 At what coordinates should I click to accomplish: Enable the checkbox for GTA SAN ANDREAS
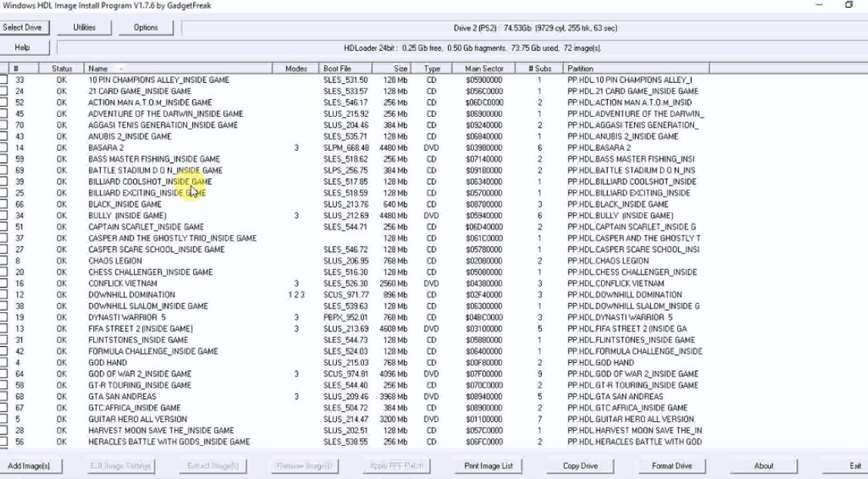click(x=4, y=396)
